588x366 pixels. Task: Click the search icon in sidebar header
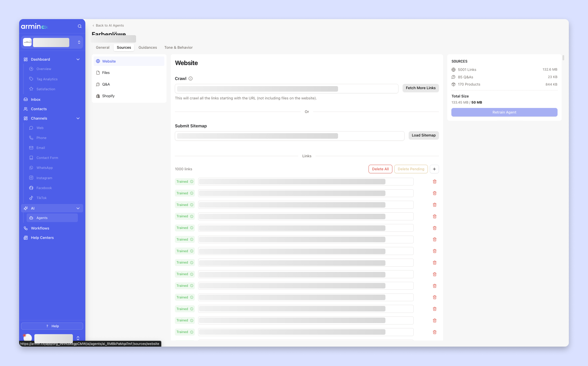tap(80, 26)
